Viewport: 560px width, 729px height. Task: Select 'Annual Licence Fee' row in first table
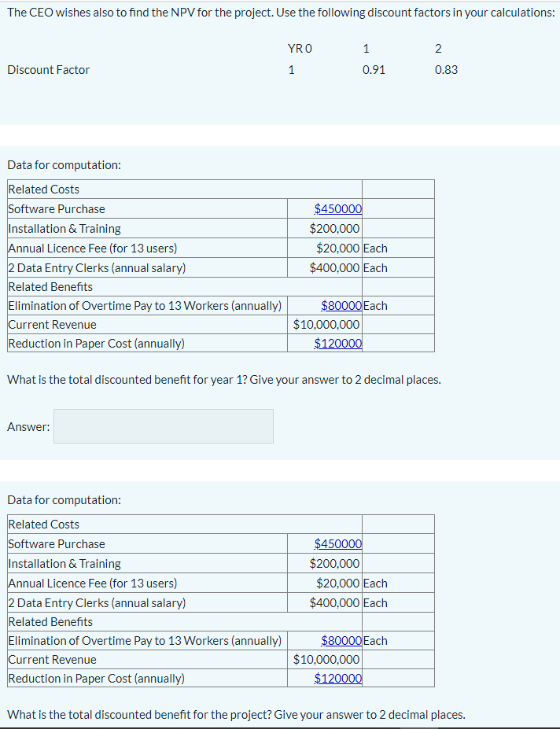tap(93, 248)
